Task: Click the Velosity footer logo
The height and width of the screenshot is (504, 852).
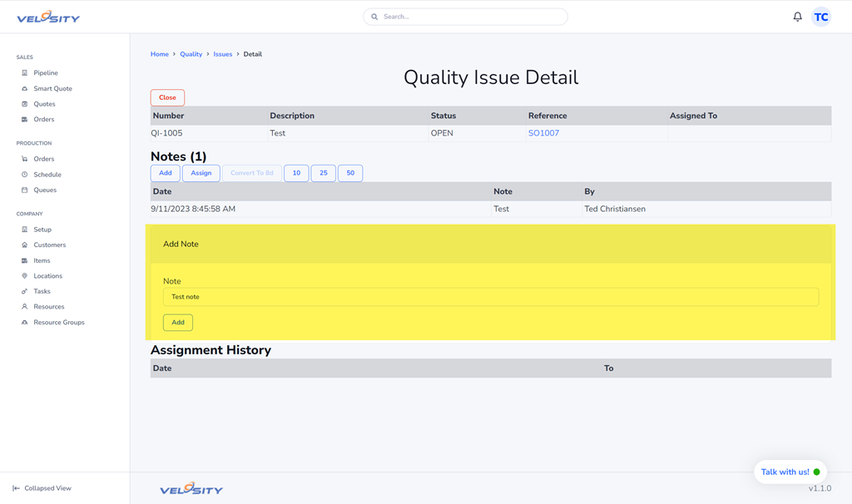Action: (191, 489)
